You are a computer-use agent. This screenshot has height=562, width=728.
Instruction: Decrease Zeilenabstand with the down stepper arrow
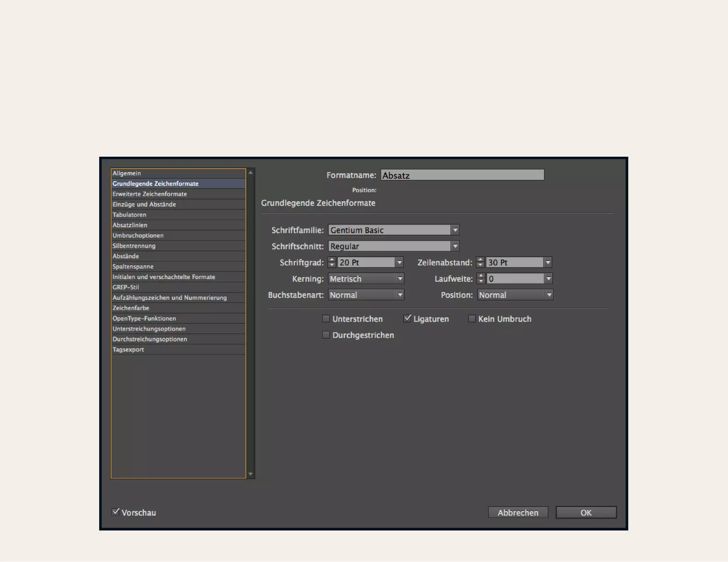pos(480,265)
